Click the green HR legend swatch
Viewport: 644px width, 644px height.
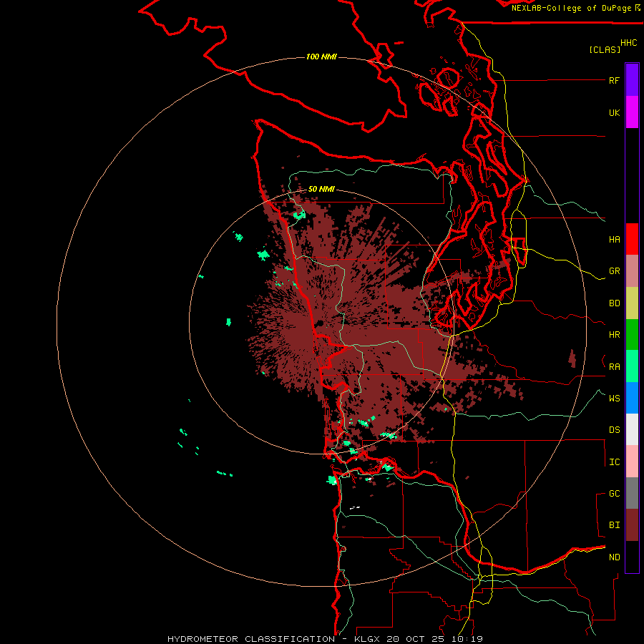[x=632, y=335]
